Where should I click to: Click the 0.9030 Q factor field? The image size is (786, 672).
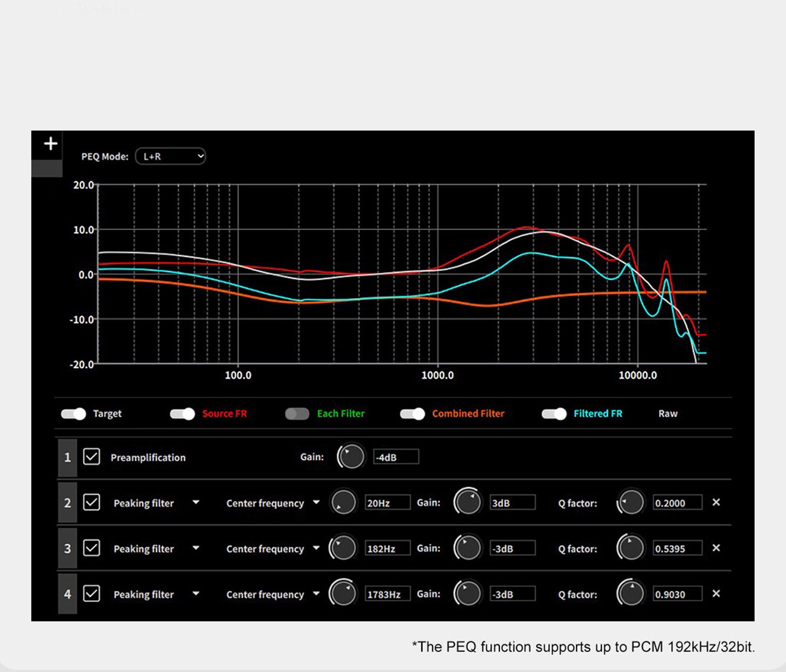(x=677, y=594)
